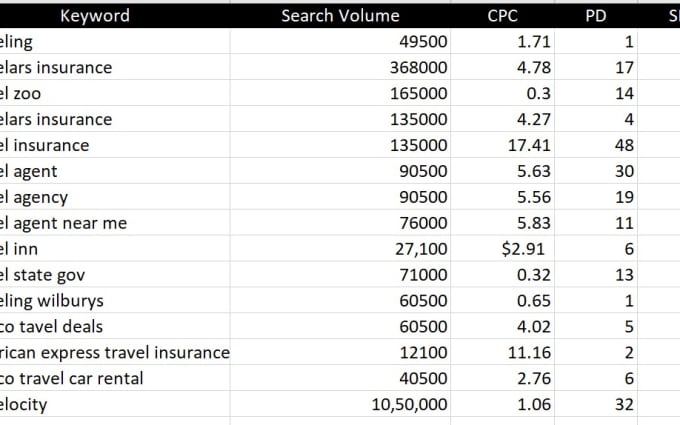680x425 pixels.
Task: Select the PD column header
Action: pyautogui.click(x=596, y=16)
